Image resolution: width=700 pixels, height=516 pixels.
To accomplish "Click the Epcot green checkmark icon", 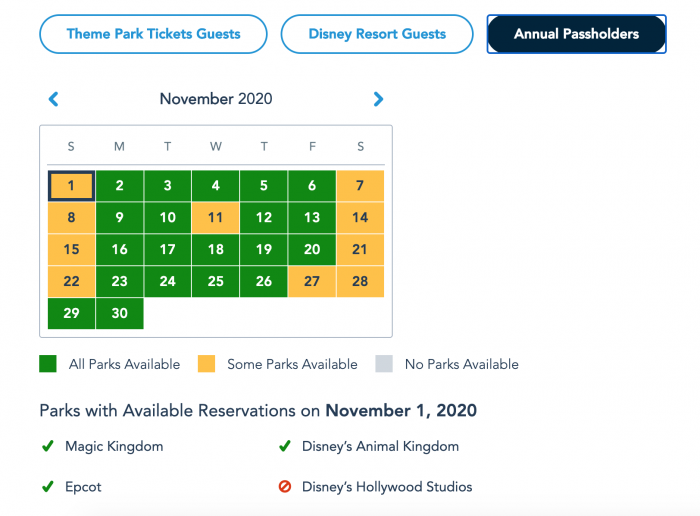I will coord(47,487).
